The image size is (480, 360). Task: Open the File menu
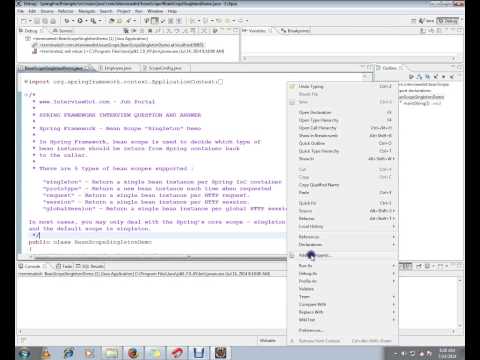[21, 11]
